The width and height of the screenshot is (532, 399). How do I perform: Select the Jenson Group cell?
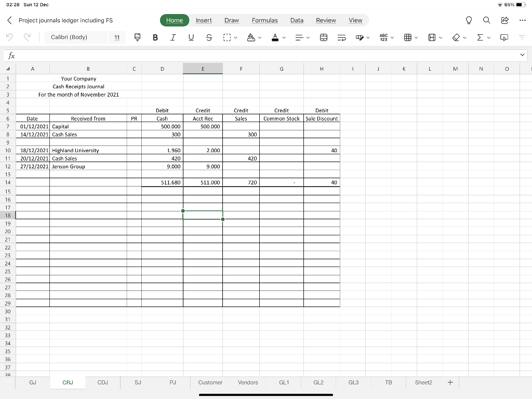pyautogui.click(x=88, y=166)
